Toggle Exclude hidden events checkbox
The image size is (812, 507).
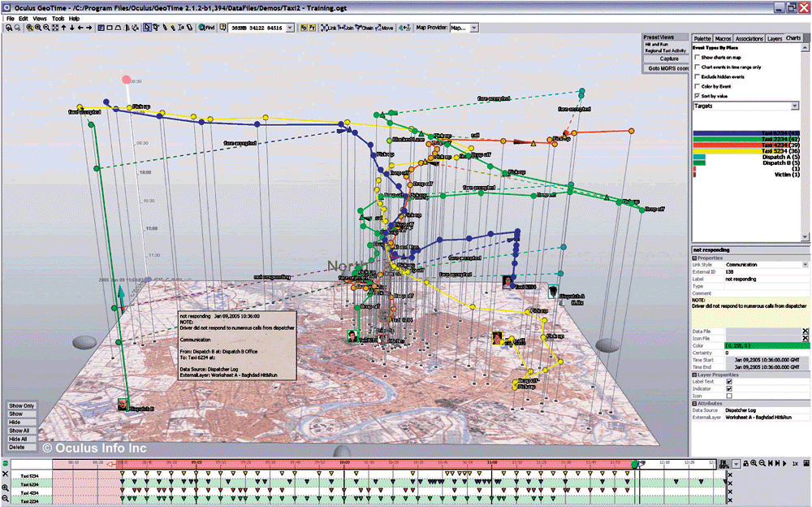tap(697, 76)
